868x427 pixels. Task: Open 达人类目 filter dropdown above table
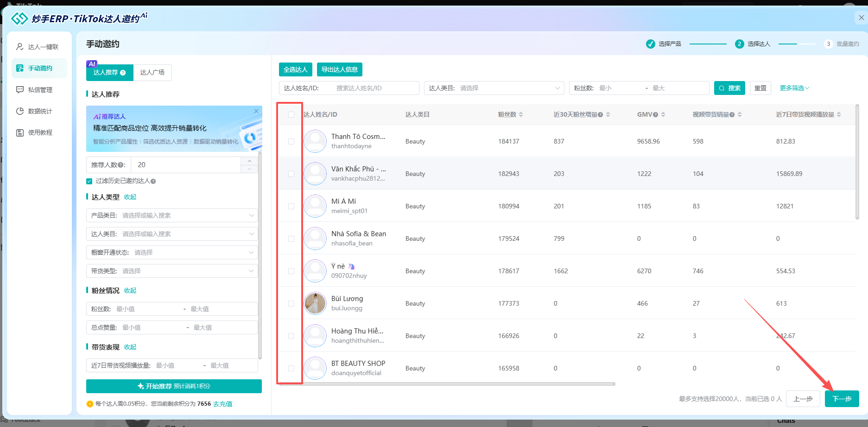[x=494, y=88]
